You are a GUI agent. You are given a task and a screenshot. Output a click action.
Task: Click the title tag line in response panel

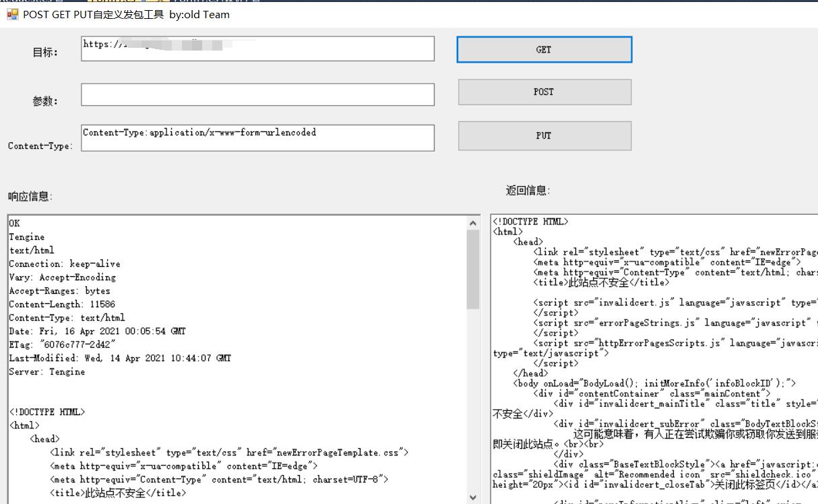coord(118,493)
